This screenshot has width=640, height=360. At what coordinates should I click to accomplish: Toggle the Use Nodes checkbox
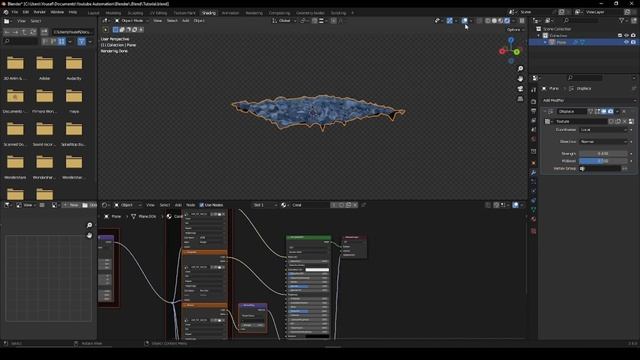201,205
